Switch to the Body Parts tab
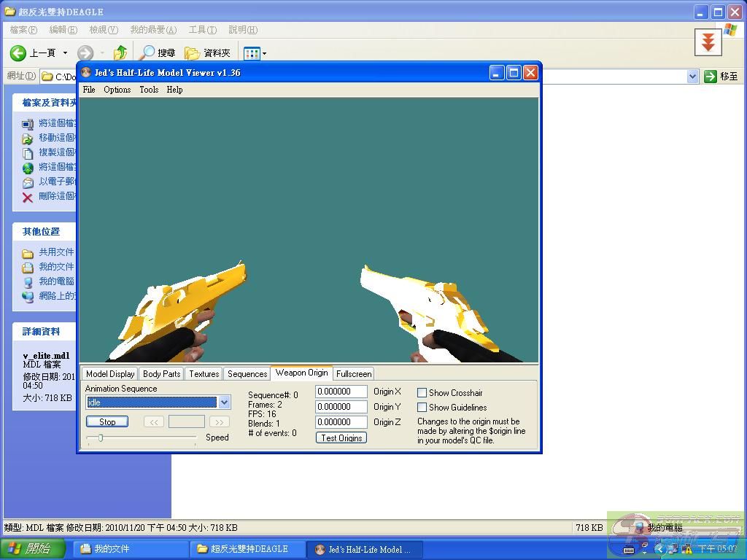The image size is (747, 560). (x=161, y=374)
